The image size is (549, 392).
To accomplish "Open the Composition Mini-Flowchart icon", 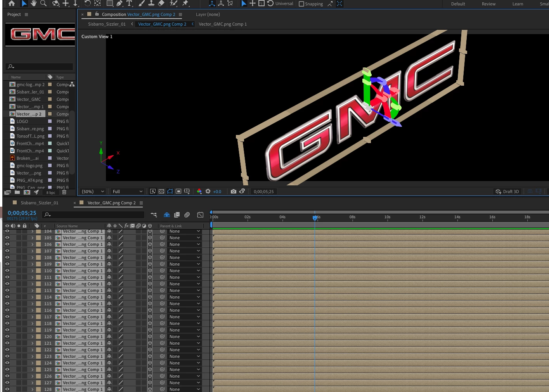I will [x=154, y=214].
